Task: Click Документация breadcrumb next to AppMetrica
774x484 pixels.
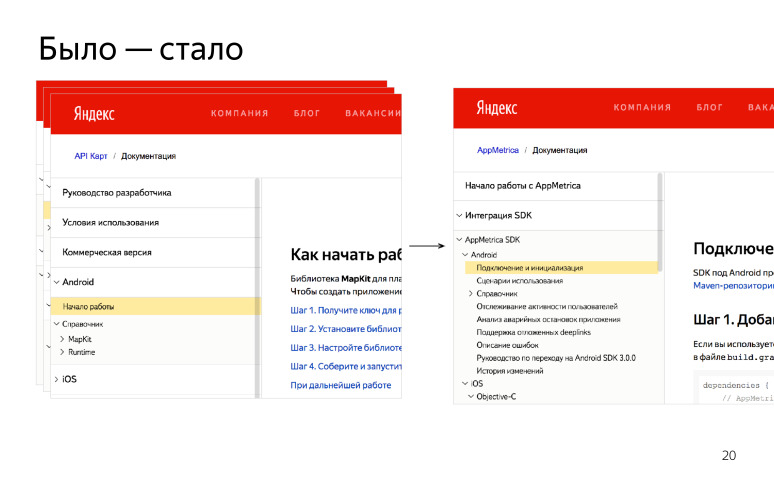Action: coord(560,150)
